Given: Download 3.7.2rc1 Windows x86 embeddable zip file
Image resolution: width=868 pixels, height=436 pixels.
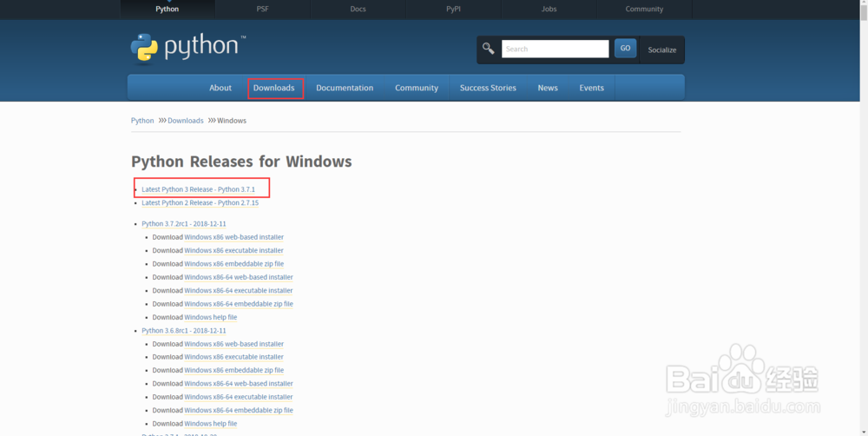Looking at the screenshot, I should 233,264.
